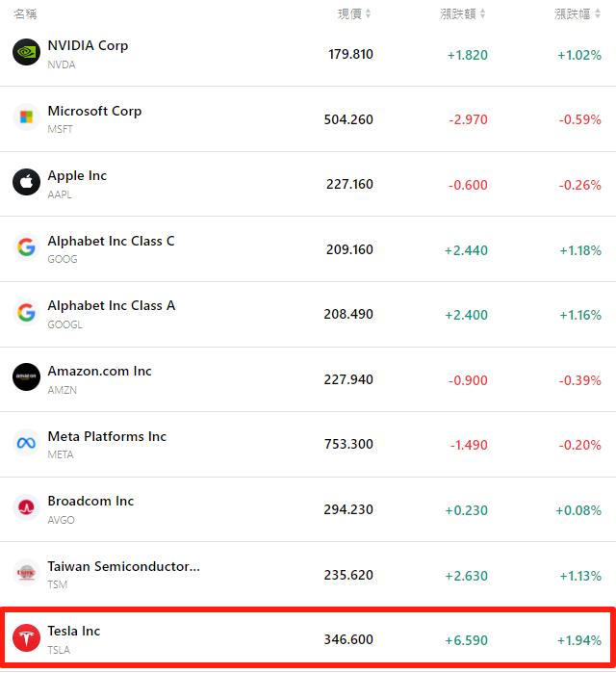The width and height of the screenshot is (616, 673).
Task: Click the Microsoft logo icon
Action: click(26, 117)
